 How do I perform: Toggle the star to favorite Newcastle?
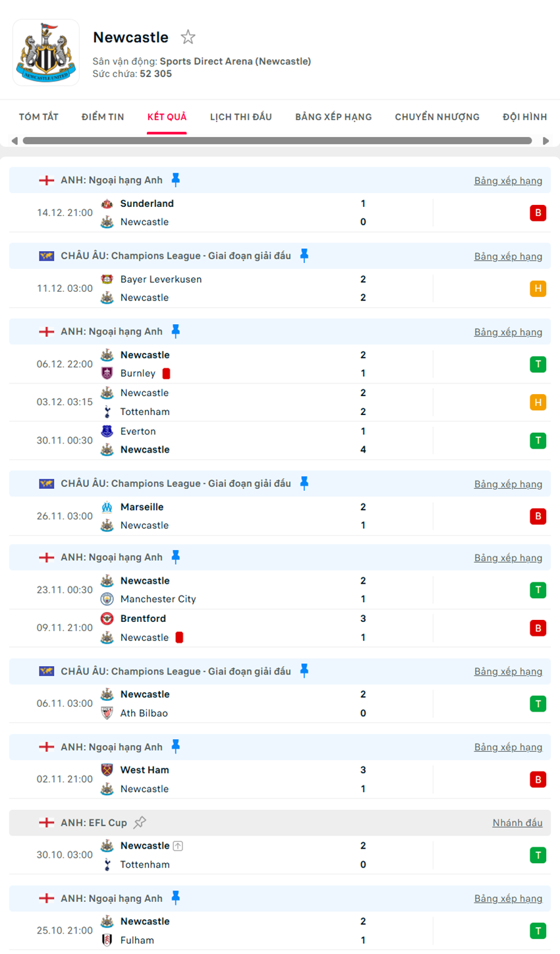(188, 38)
